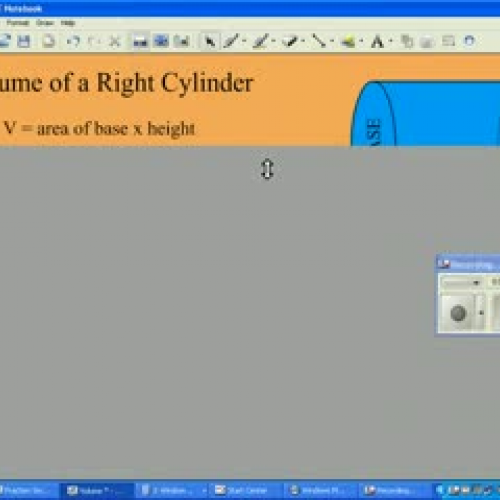Select the Line tool
The width and height of the screenshot is (500, 500).
pyautogui.click(x=319, y=41)
